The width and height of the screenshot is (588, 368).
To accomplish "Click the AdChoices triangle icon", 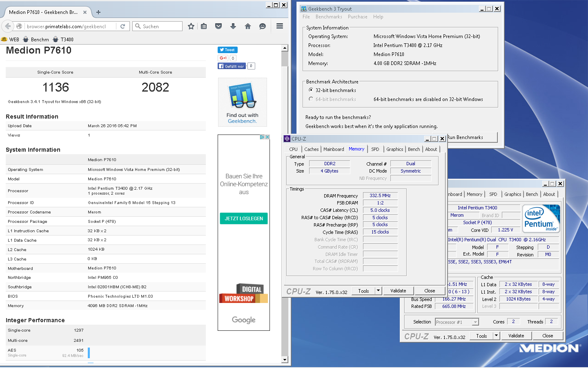I will [x=263, y=137].
